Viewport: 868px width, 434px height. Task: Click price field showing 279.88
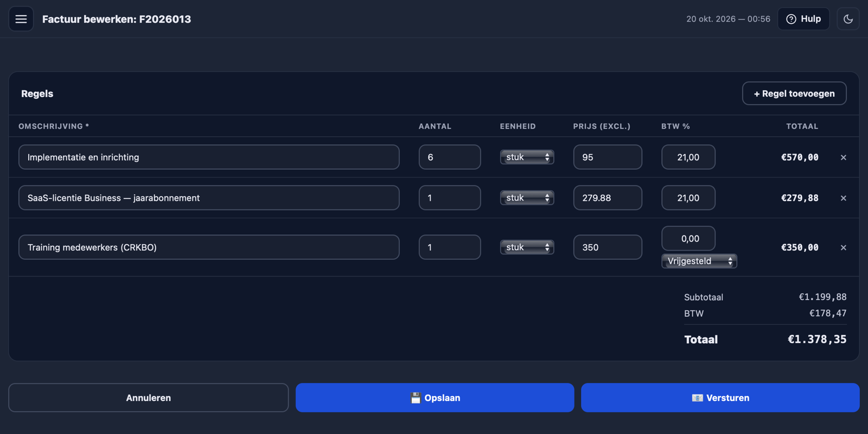click(x=608, y=197)
